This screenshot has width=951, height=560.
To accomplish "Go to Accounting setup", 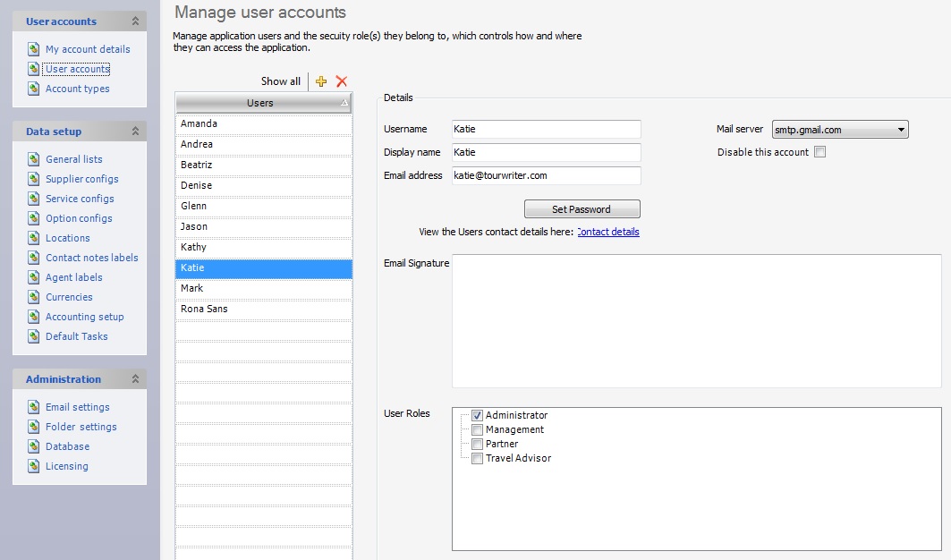I will pyautogui.click(x=85, y=317).
